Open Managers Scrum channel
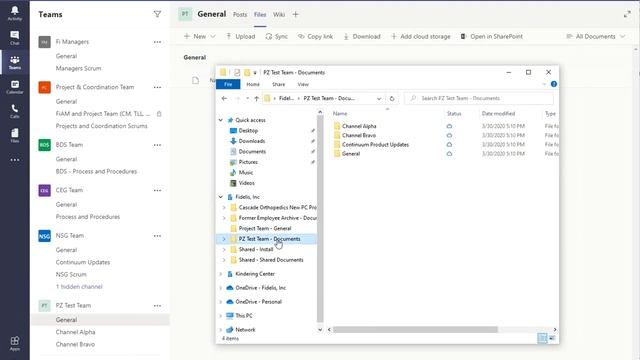The image size is (640, 360). coord(78,68)
